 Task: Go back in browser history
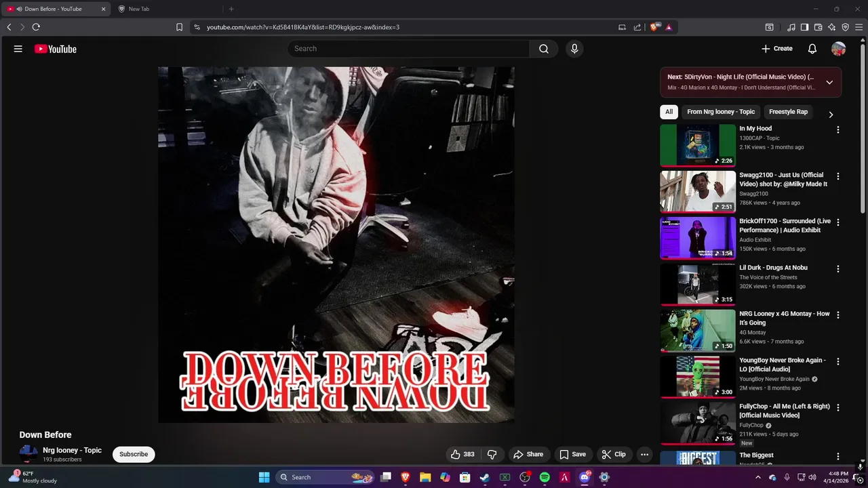point(9,27)
